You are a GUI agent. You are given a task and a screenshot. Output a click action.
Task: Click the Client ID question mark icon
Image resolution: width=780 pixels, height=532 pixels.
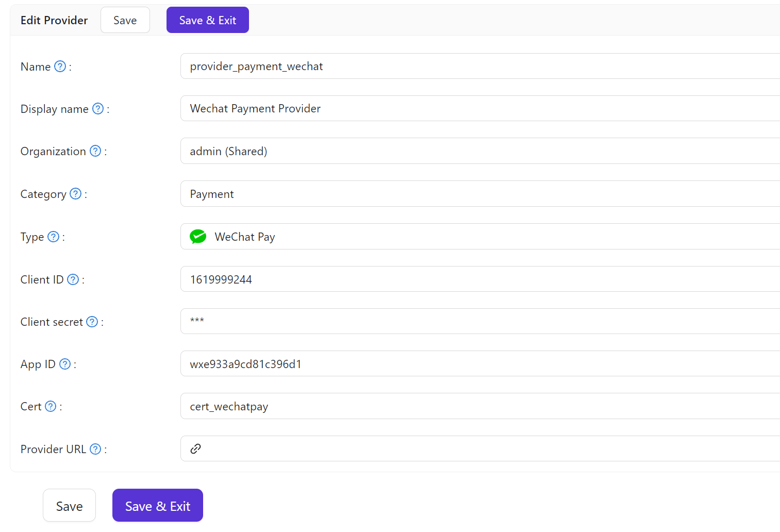point(73,279)
